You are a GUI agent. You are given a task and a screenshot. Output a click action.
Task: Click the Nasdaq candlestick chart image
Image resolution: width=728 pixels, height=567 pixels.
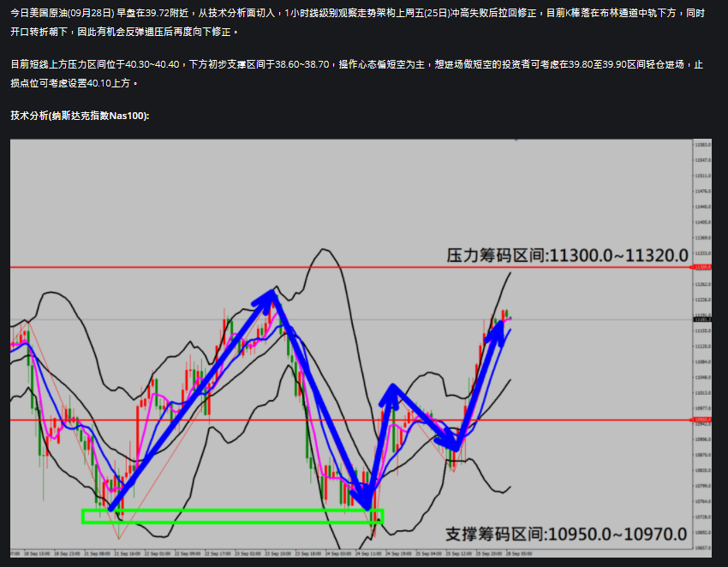point(361,348)
